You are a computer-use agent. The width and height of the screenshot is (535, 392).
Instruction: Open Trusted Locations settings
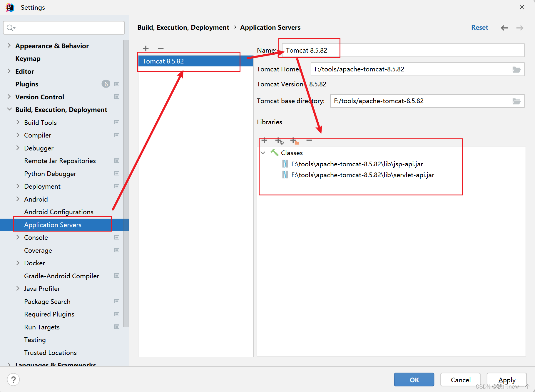[x=50, y=353]
